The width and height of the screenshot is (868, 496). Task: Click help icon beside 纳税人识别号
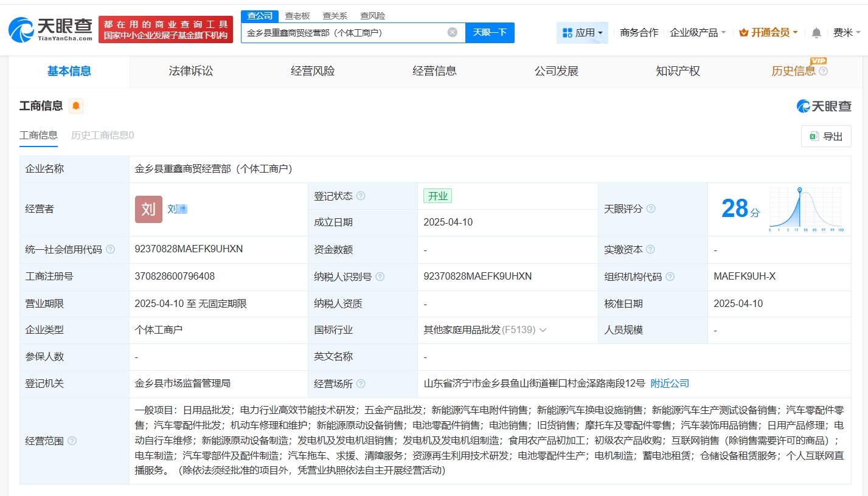pyautogui.click(x=380, y=277)
